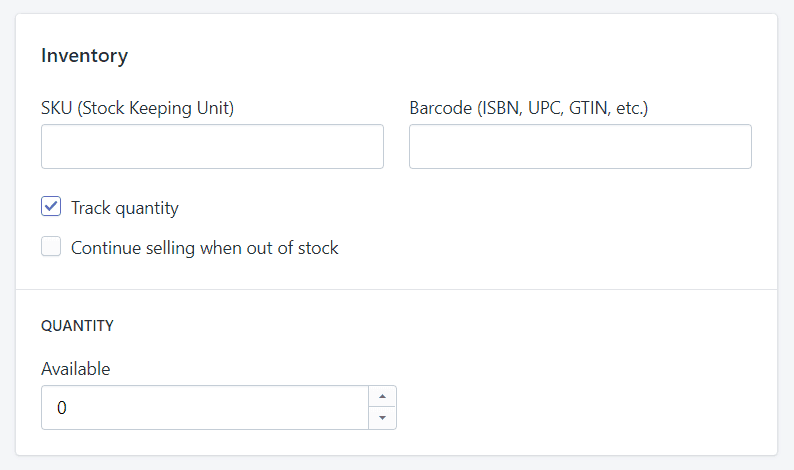Select the 0 value in Available

(62, 408)
